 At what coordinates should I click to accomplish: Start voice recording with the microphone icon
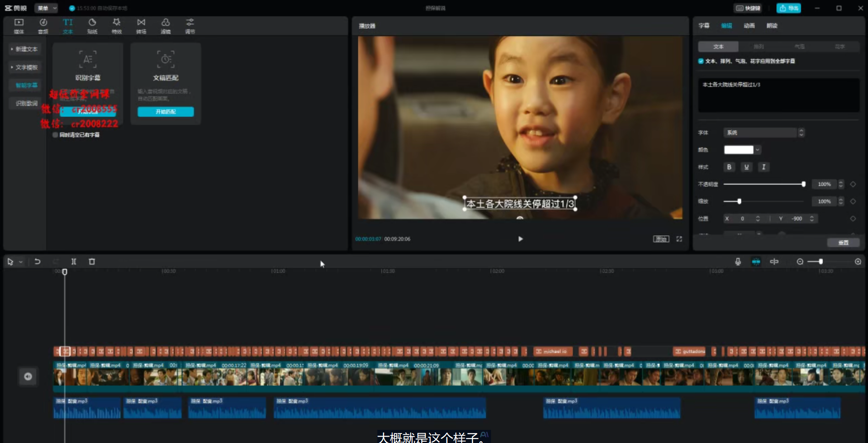[x=738, y=262]
